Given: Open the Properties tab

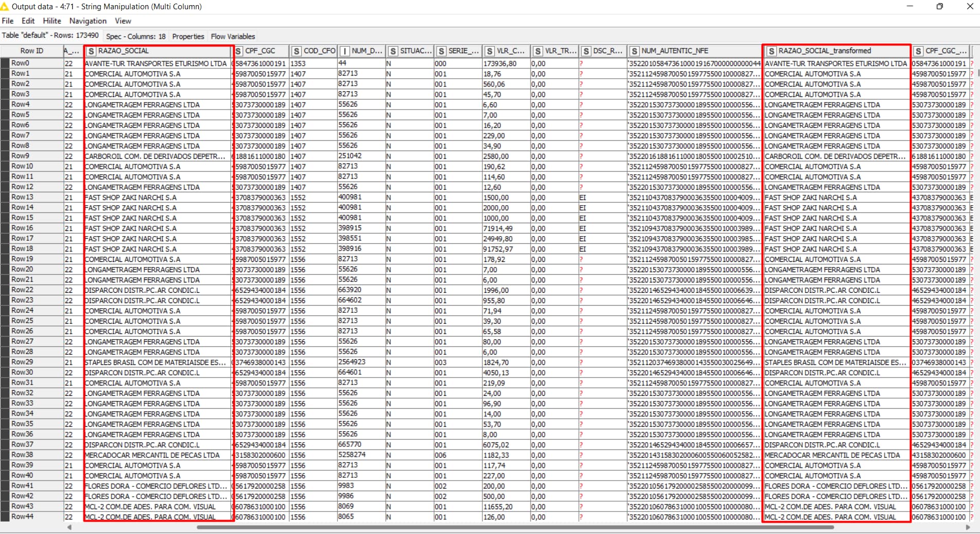Looking at the screenshot, I should (188, 37).
